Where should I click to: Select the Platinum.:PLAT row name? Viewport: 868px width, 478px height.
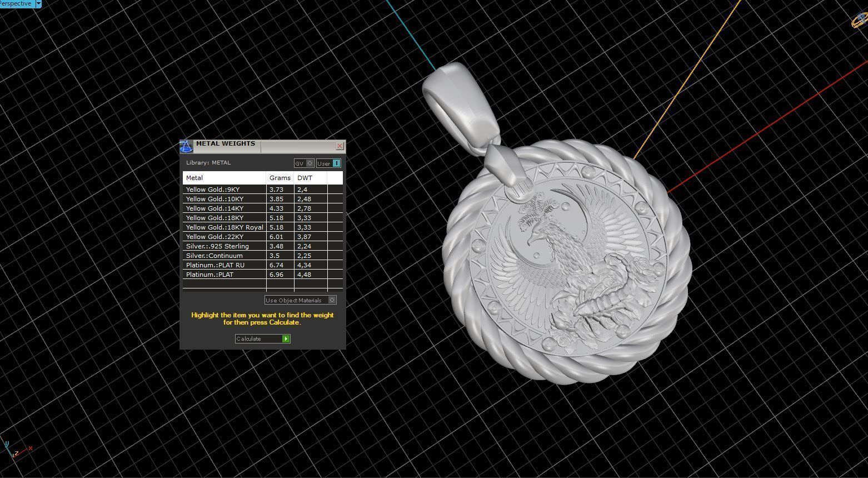(209, 275)
